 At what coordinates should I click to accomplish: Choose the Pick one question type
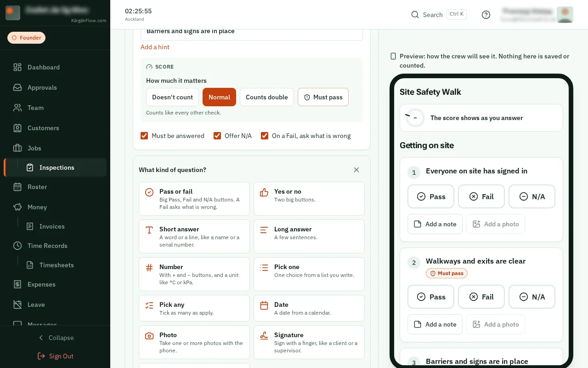click(309, 274)
